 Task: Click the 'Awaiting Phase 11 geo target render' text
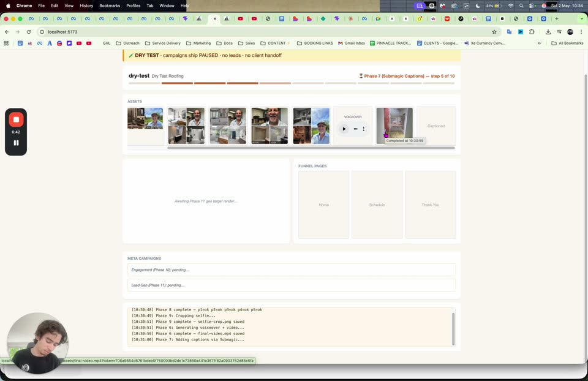coord(206,202)
